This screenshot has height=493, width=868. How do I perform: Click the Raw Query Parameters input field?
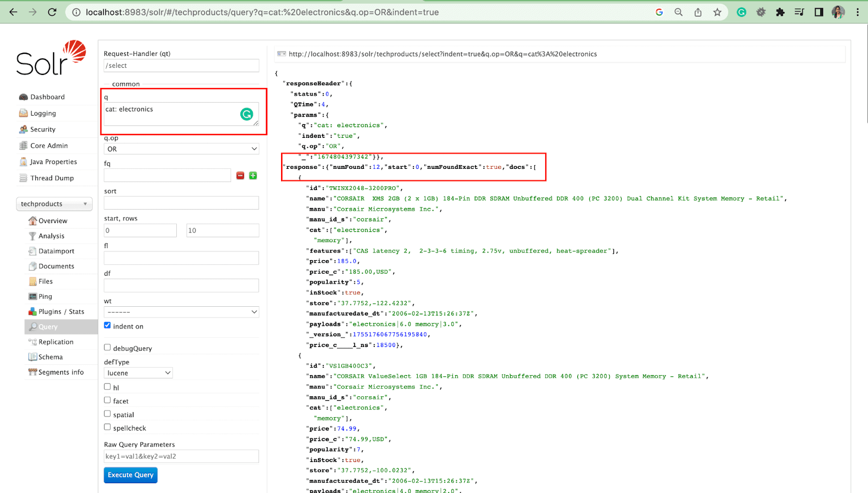point(181,457)
